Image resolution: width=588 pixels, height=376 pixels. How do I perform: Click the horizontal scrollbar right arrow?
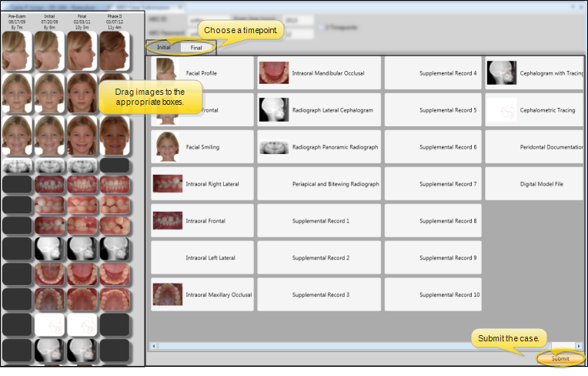(577, 346)
